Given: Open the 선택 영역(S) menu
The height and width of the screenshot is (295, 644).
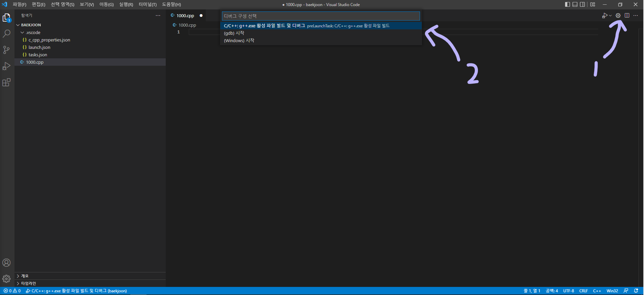Looking at the screenshot, I should point(63,4).
